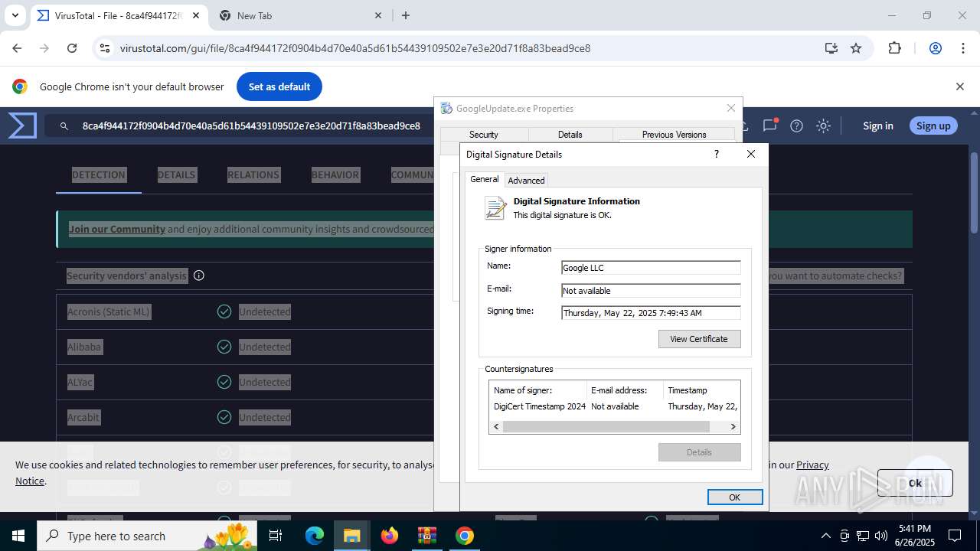This screenshot has width=980, height=551.
Task: Accept cookies with the Ok button
Action: click(915, 484)
